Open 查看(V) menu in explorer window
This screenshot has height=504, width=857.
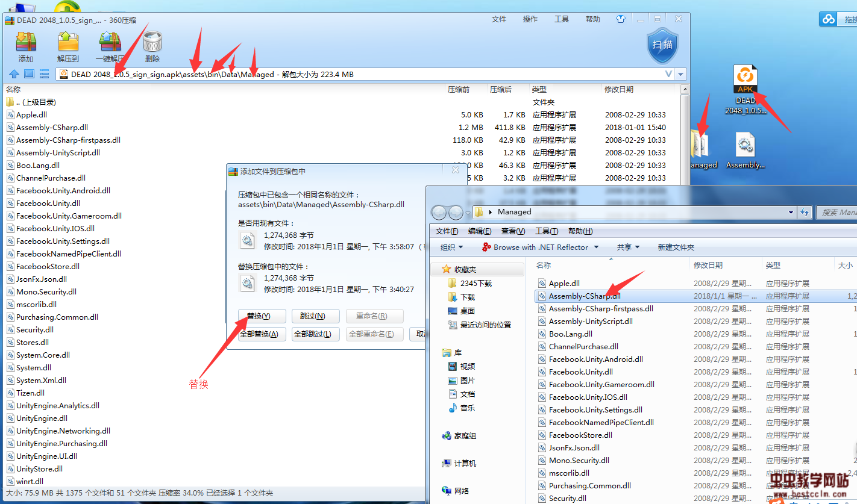[513, 231]
